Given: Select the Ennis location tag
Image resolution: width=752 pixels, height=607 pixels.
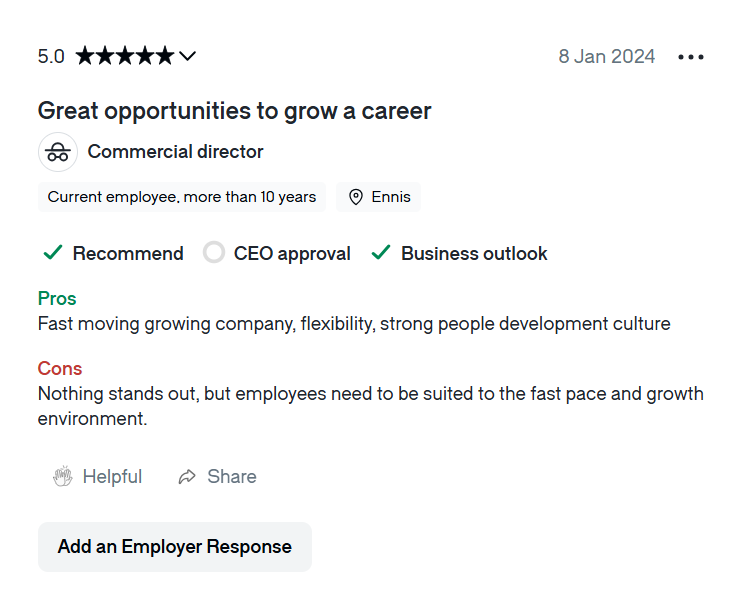Looking at the screenshot, I should (390, 197).
